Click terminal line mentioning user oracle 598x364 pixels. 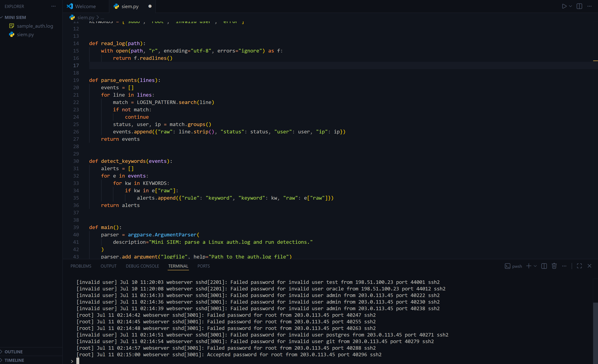261,289
